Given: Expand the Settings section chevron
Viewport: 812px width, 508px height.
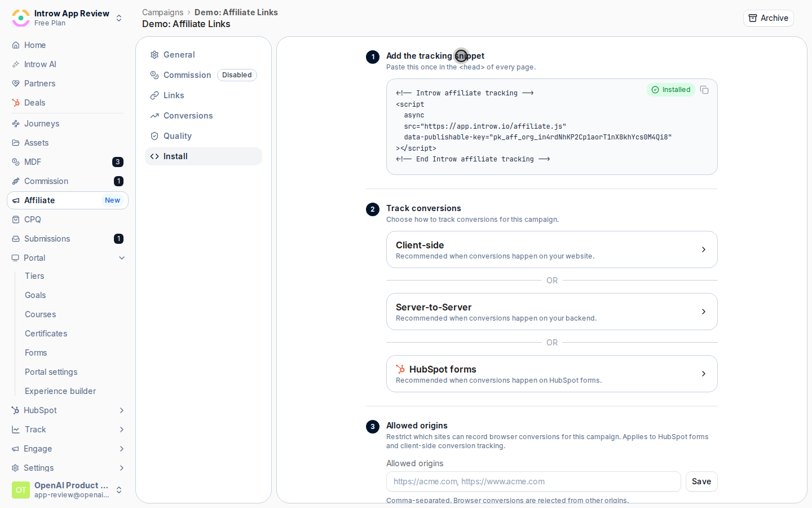Looking at the screenshot, I should click(122, 468).
